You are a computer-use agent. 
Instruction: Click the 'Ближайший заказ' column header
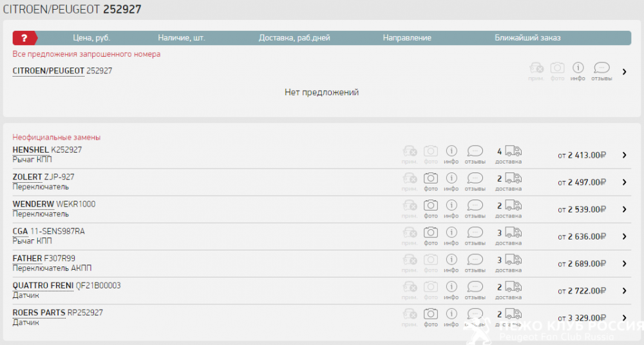coord(527,38)
